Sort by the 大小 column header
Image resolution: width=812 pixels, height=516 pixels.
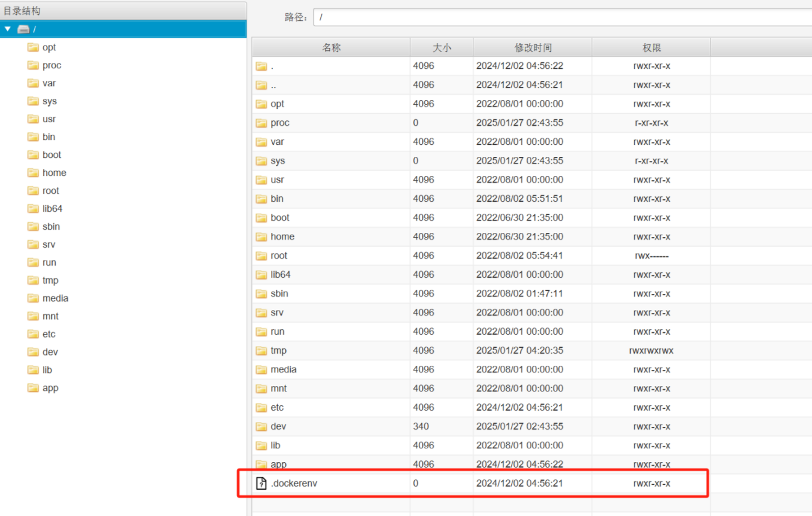pos(442,47)
